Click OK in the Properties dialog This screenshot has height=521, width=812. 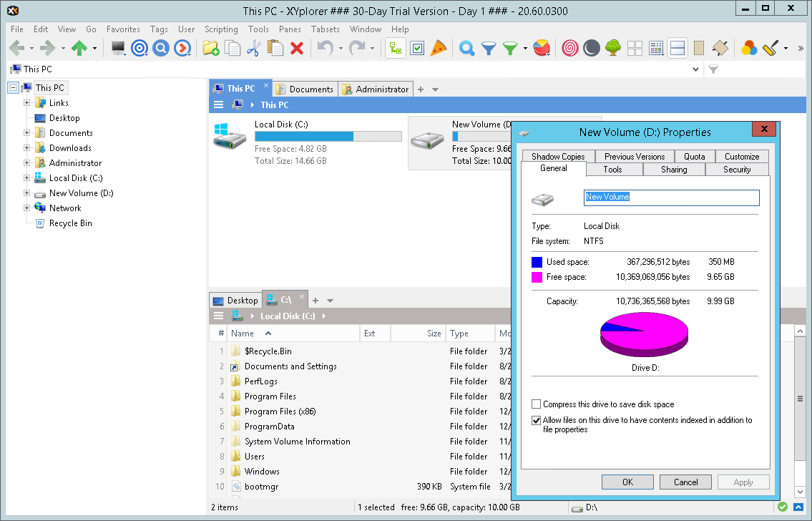click(x=627, y=482)
